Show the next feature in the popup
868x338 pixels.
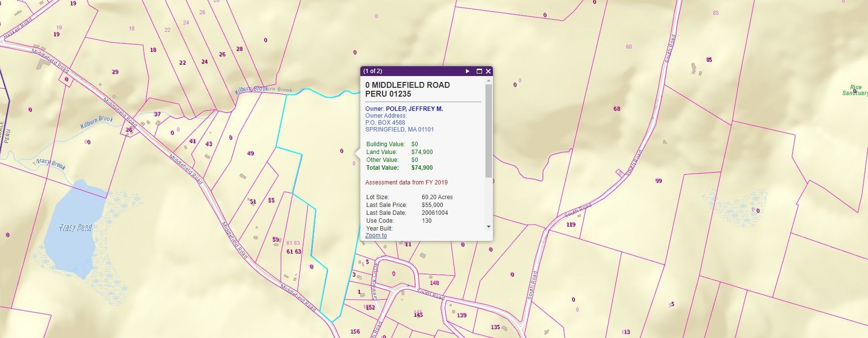tap(467, 71)
